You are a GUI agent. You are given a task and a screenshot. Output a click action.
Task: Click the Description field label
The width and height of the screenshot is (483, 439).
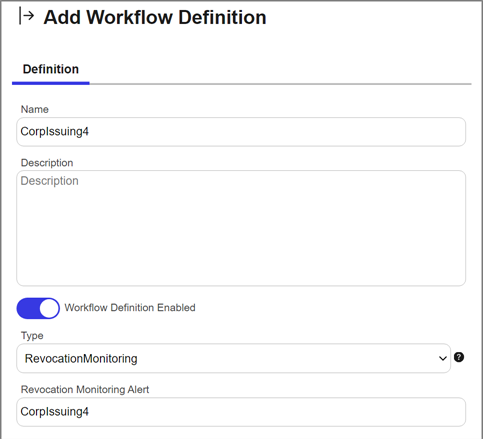pos(47,163)
